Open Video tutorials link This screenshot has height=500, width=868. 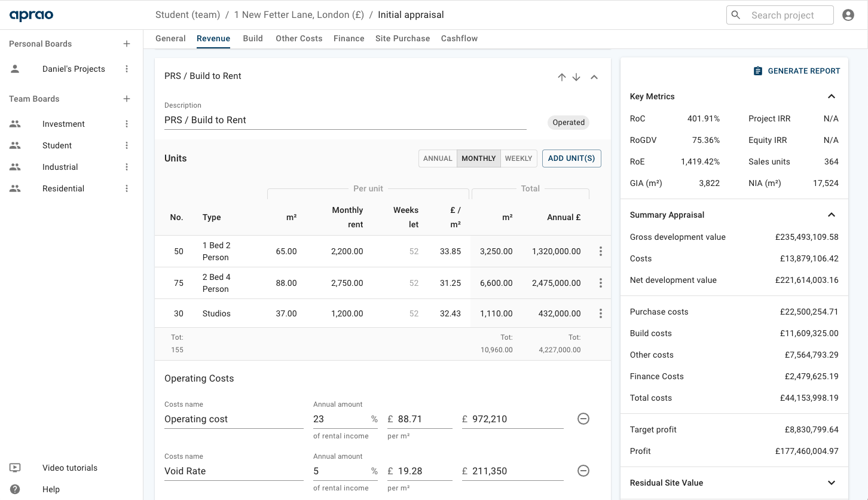[70, 468]
